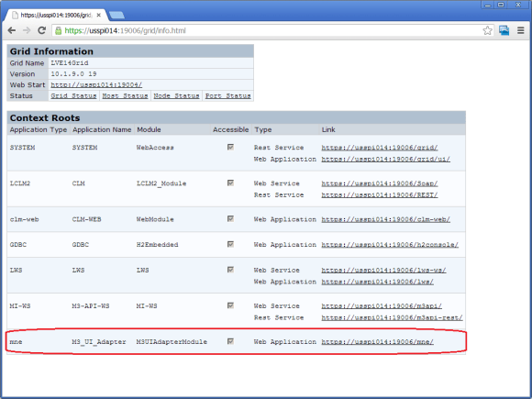The image size is (532, 399).
Task: Open the /lws-ws/ Web Service link
Action: [x=383, y=271]
